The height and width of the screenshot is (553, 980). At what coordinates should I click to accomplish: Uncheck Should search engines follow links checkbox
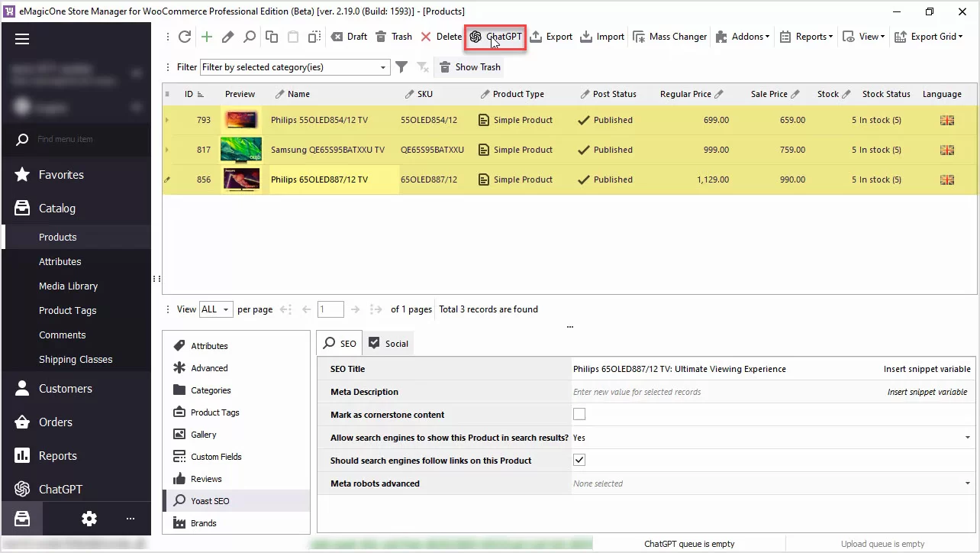coord(579,461)
